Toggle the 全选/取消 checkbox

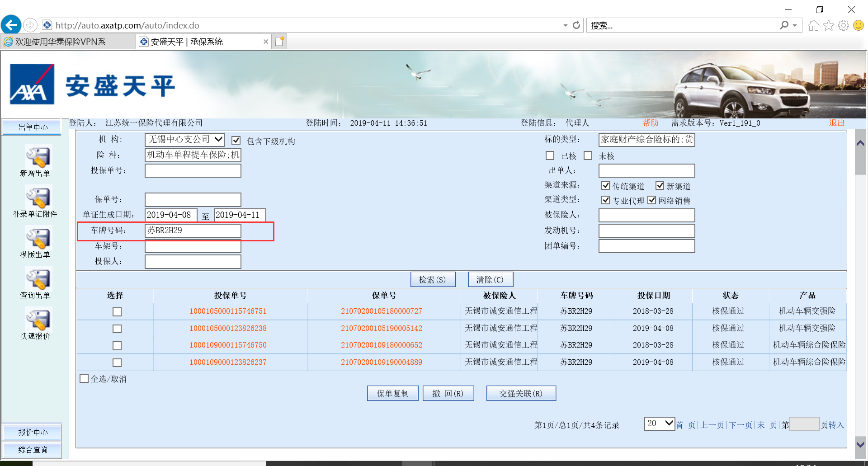click(84, 378)
